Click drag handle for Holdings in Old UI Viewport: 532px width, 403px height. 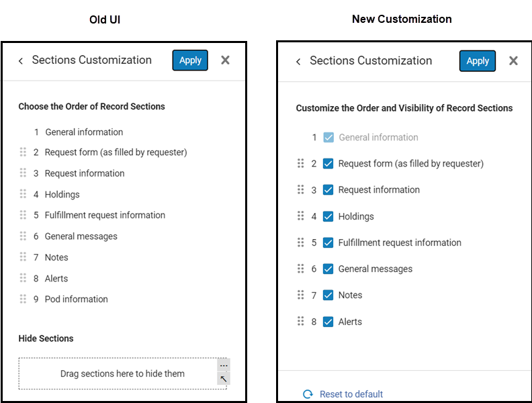pos(23,194)
